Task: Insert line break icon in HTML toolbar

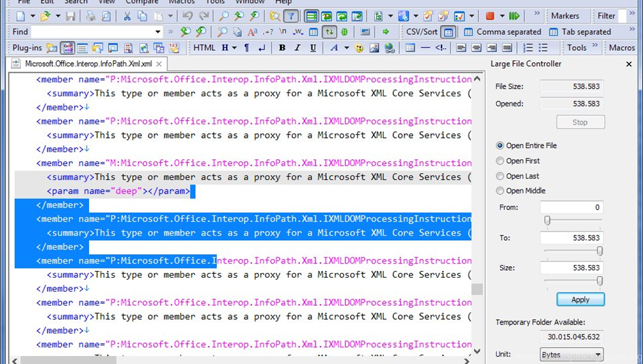Action: pos(262,48)
